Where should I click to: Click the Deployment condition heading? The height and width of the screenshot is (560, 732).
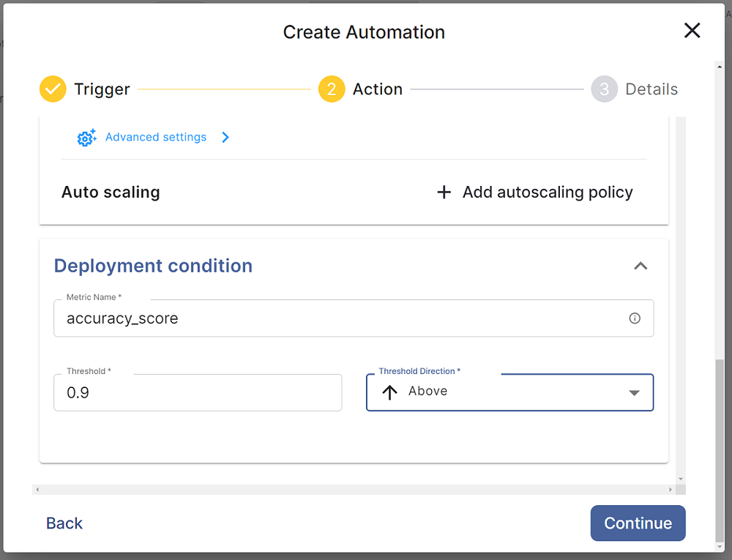pyautogui.click(x=153, y=266)
